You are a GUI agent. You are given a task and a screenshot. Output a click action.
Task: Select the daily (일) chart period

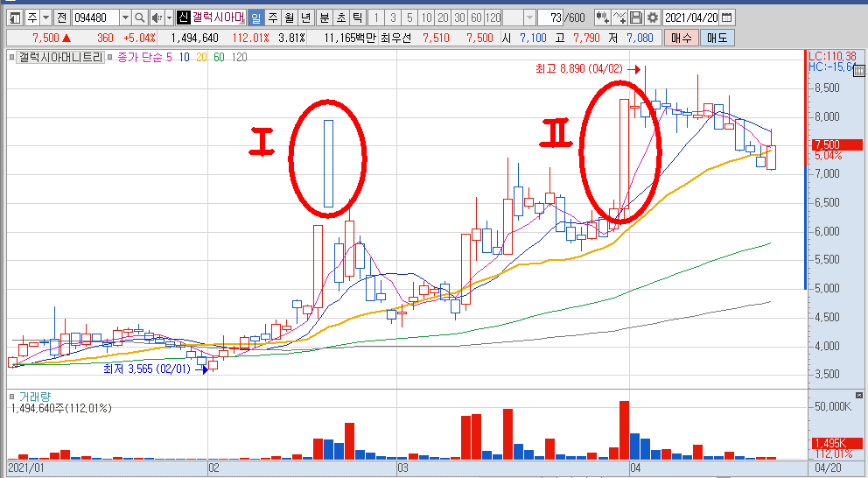coord(255,18)
